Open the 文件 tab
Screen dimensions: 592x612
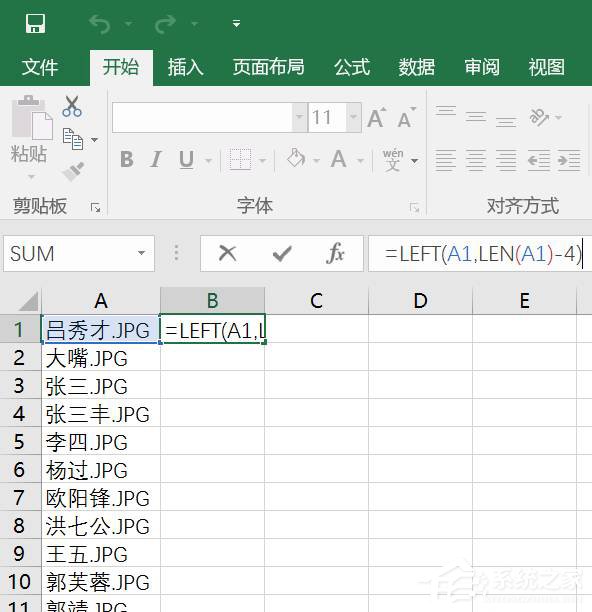[x=40, y=67]
